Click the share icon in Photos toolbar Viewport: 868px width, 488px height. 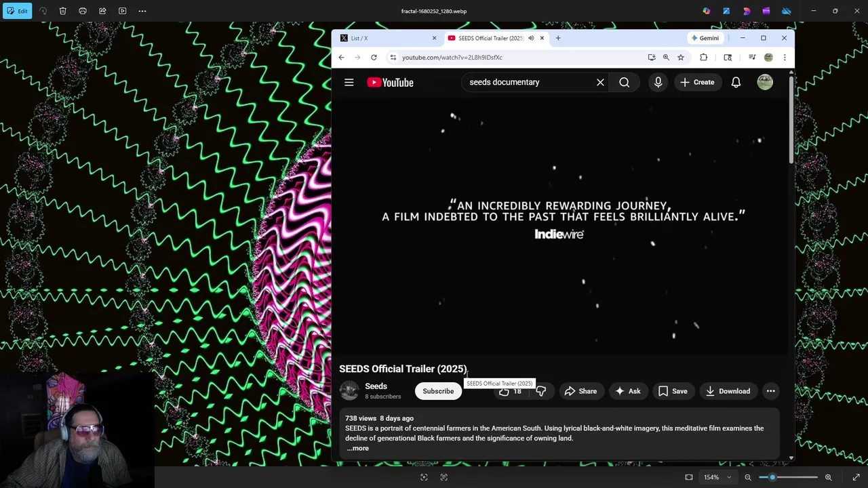102,11
